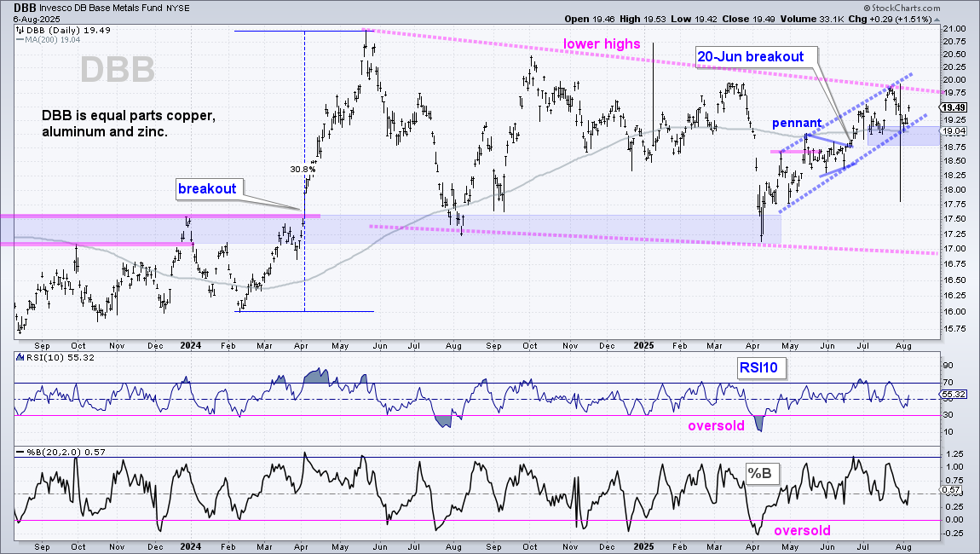This screenshot has height=554, width=980.
Task: Click the 15.75 price axis label
Action: click(x=954, y=329)
